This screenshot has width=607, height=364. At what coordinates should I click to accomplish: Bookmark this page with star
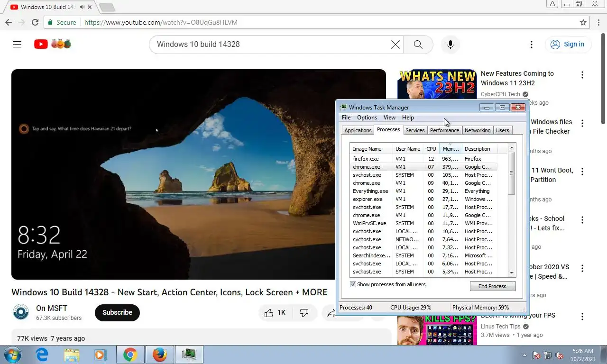tap(583, 22)
